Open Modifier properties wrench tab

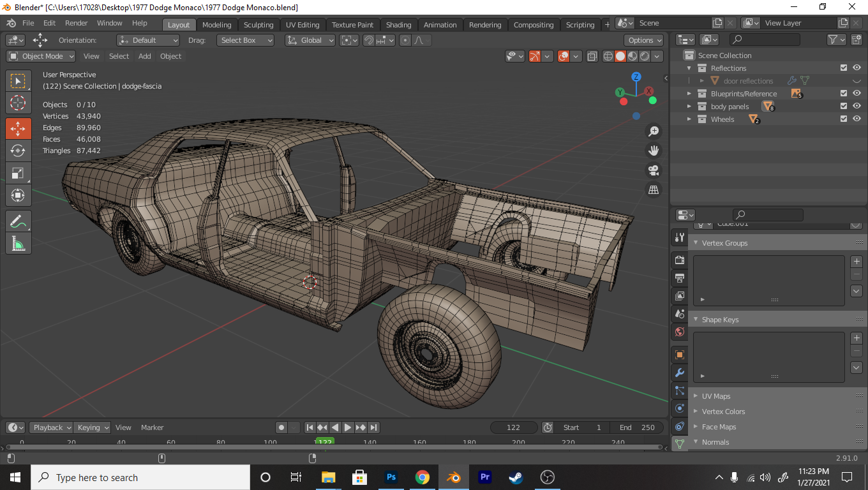click(680, 373)
